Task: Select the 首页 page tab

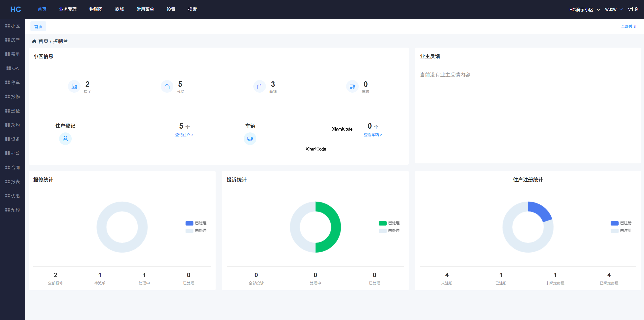Action: [38, 26]
